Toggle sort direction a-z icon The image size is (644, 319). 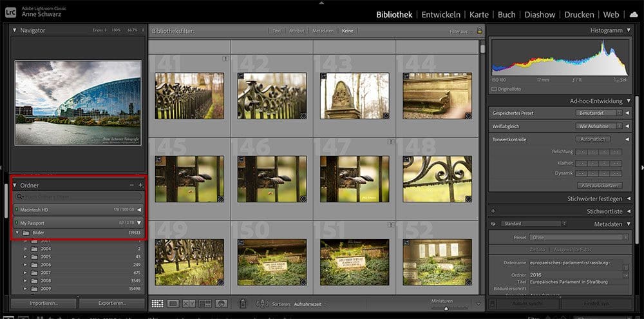261,304
